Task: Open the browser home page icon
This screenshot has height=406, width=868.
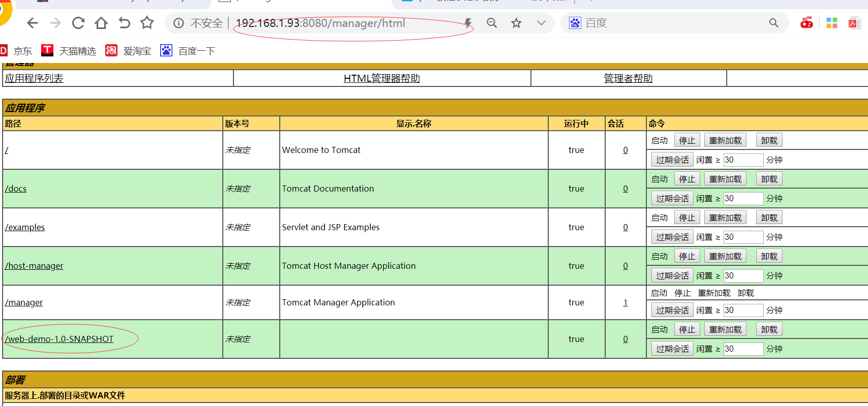Action: coord(101,23)
